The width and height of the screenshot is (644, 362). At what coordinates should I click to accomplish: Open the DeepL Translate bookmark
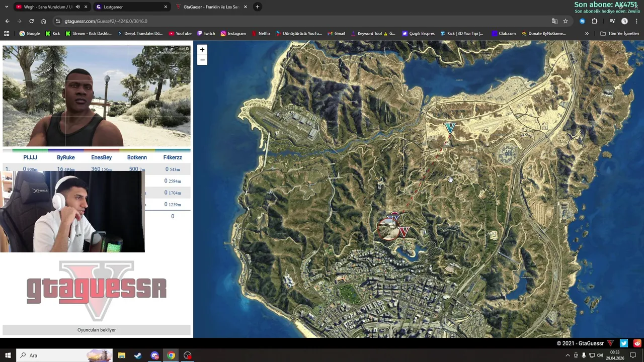pos(140,34)
